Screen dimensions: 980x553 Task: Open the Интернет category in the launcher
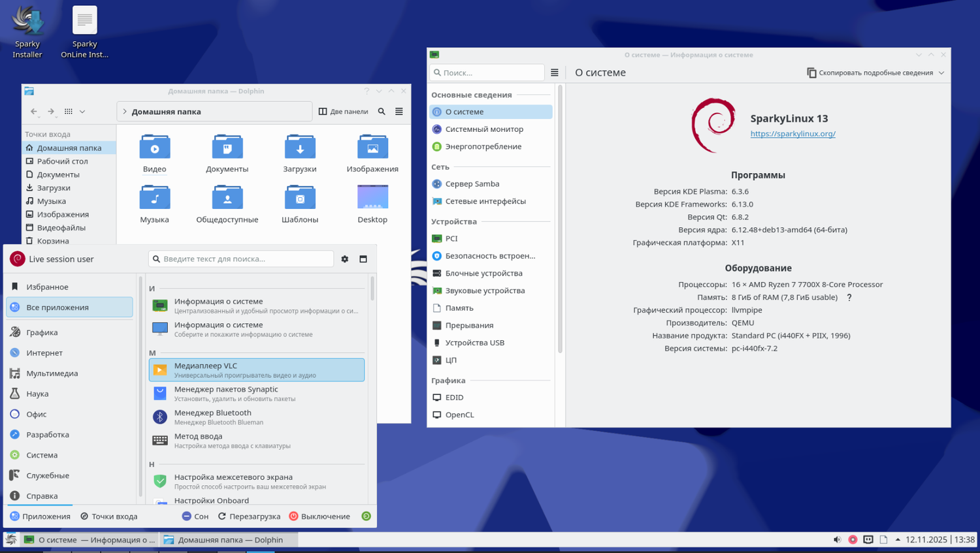(x=69, y=353)
